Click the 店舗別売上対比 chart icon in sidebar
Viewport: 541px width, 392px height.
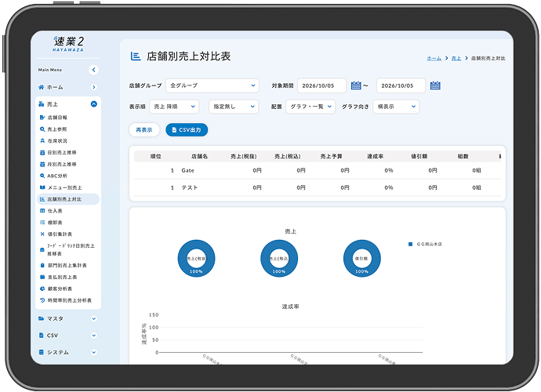[42, 199]
